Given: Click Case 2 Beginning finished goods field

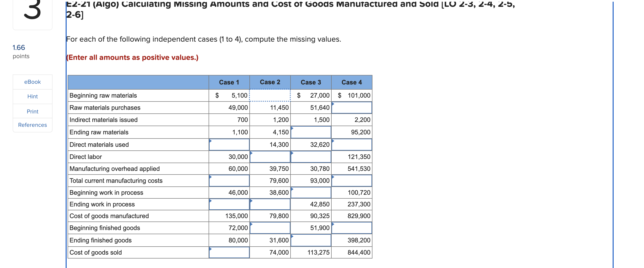Looking at the screenshot, I should [x=270, y=228].
